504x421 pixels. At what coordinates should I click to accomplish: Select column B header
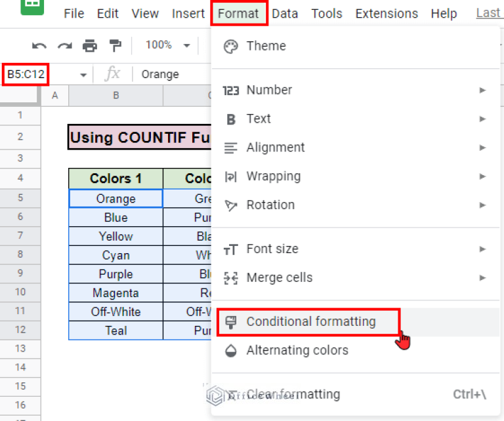tap(116, 95)
